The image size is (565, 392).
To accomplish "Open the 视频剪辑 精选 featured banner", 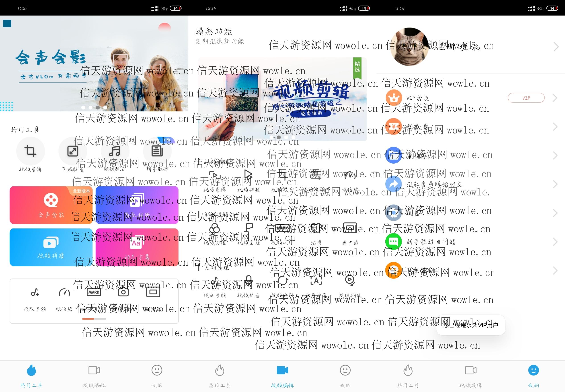I will pyautogui.click(x=283, y=99).
